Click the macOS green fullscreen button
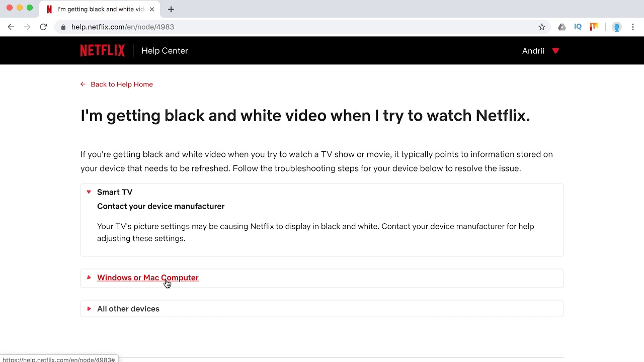This screenshot has height=362, width=644. click(x=30, y=8)
